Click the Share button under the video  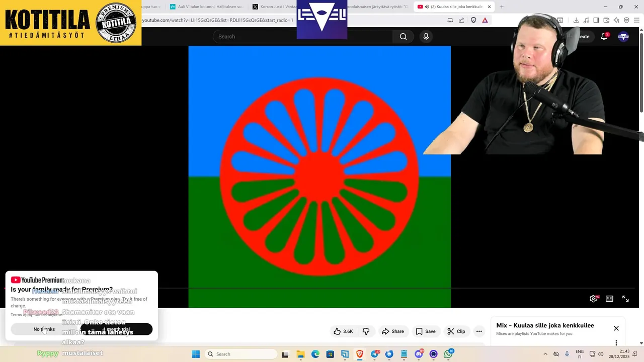click(x=393, y=331)
